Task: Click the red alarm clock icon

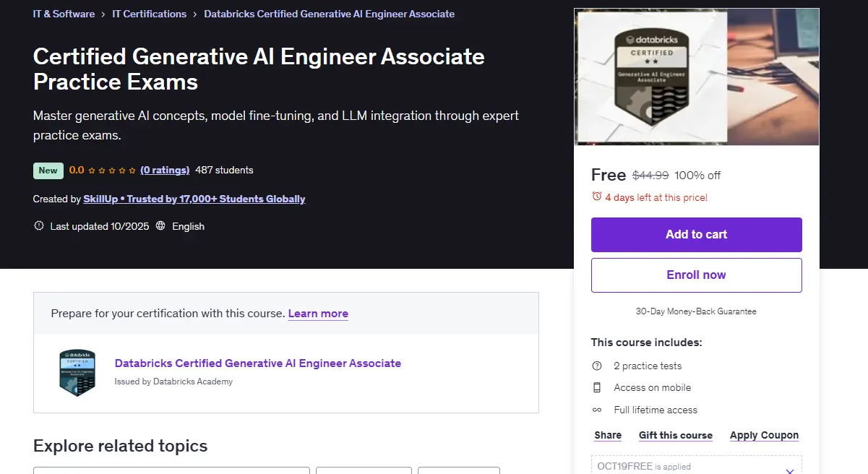Action: [597, 197]
